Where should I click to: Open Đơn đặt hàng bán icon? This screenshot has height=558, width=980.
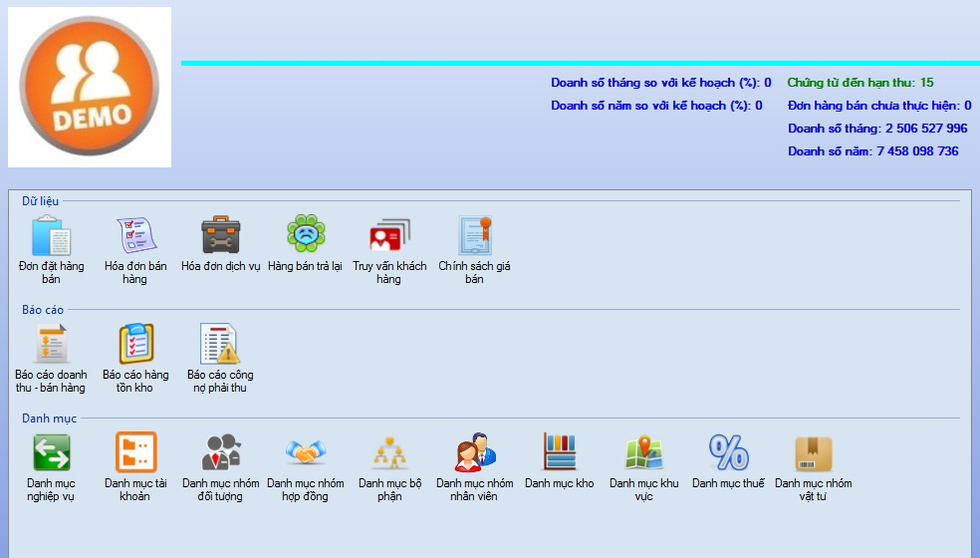51,235
